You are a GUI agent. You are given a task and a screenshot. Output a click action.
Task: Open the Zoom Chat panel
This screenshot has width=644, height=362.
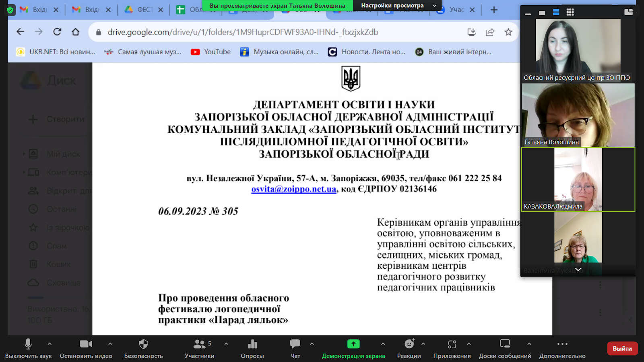tap(295, 348)
